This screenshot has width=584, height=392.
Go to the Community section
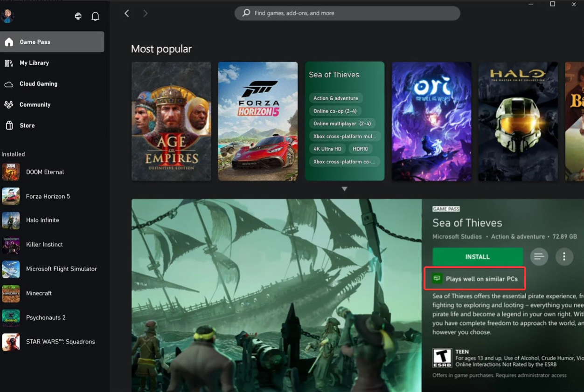pos(35,104)
